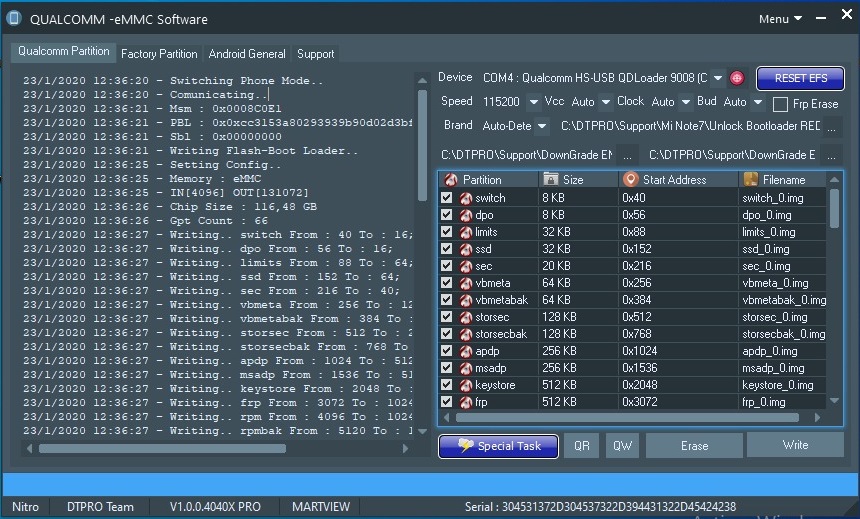
Task: Click the Start Address column header
Action: (x=678, y=179)
